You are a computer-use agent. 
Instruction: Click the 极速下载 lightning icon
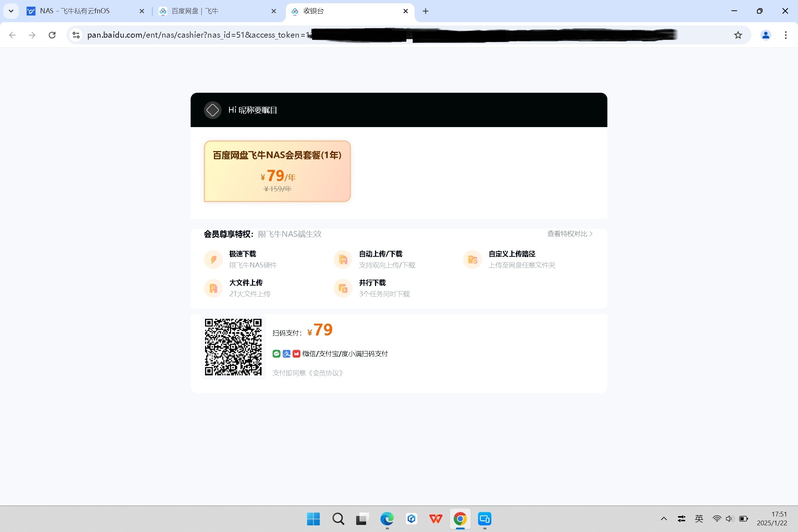(213, 259)
